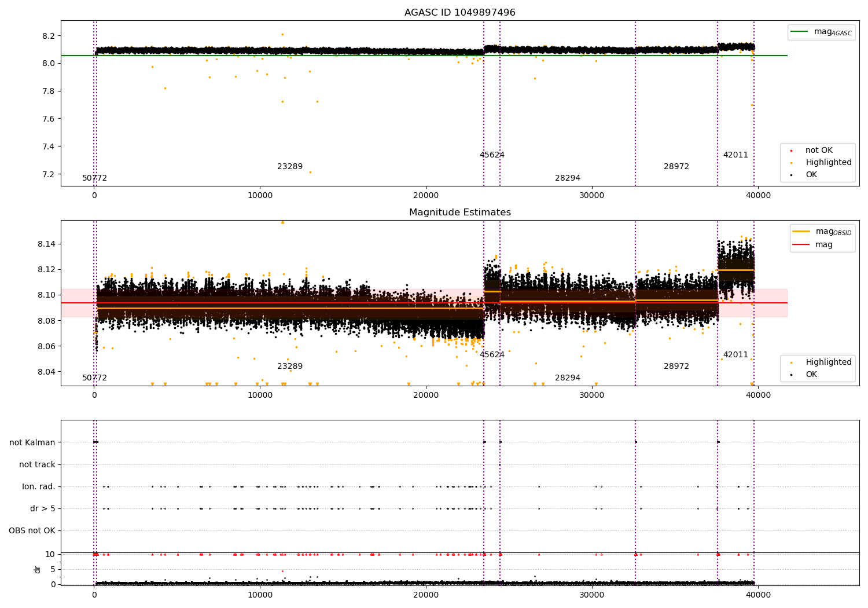Click y-axis tick 8.10 in Magnitude Estimates
The width and height of the screenshot is (868, 608).
pyautogui.click(x=47, y=295)
